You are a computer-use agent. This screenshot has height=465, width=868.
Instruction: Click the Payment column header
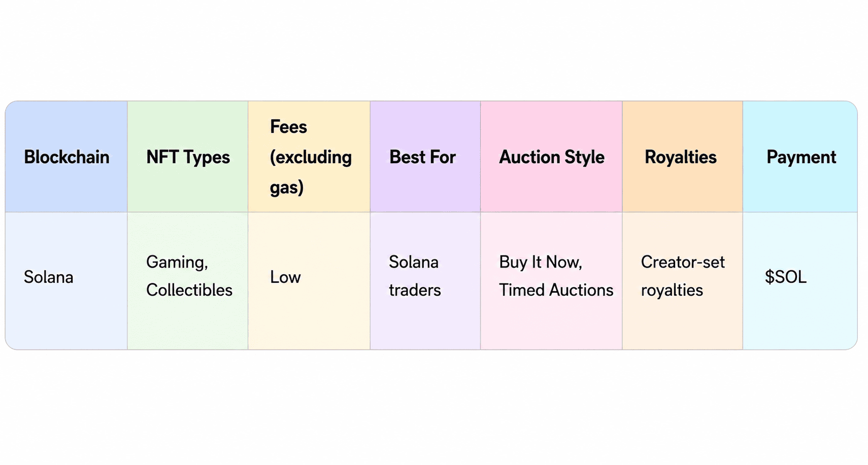pyautogui.click(x=800, y=157)
